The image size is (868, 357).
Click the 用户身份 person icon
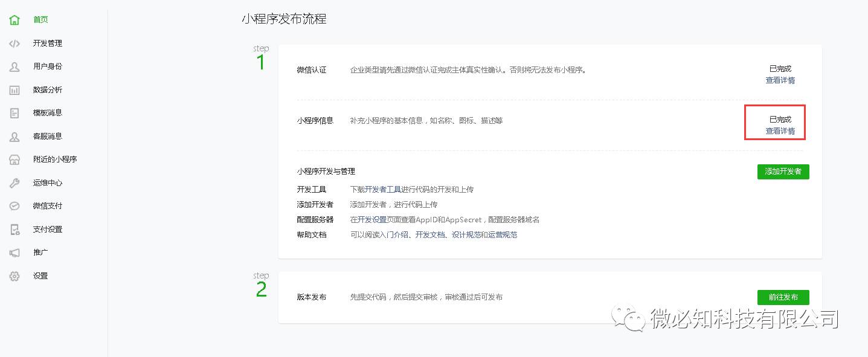[14, 66]
